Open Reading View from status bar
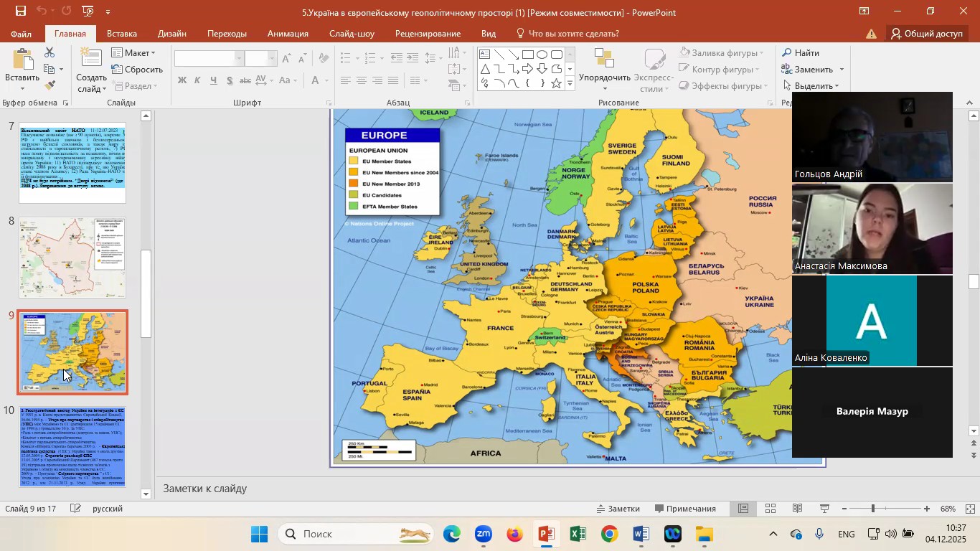 pos(797,509)
